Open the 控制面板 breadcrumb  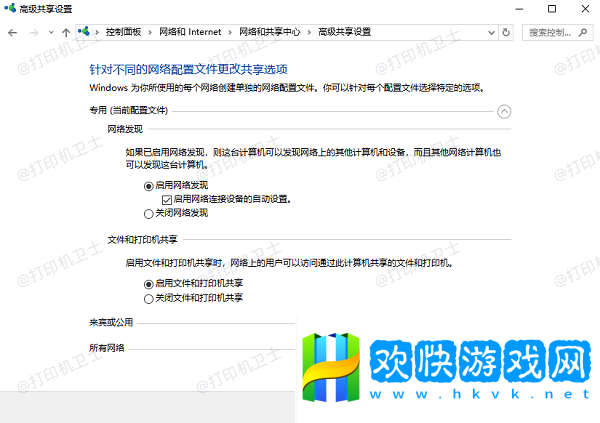123,32
